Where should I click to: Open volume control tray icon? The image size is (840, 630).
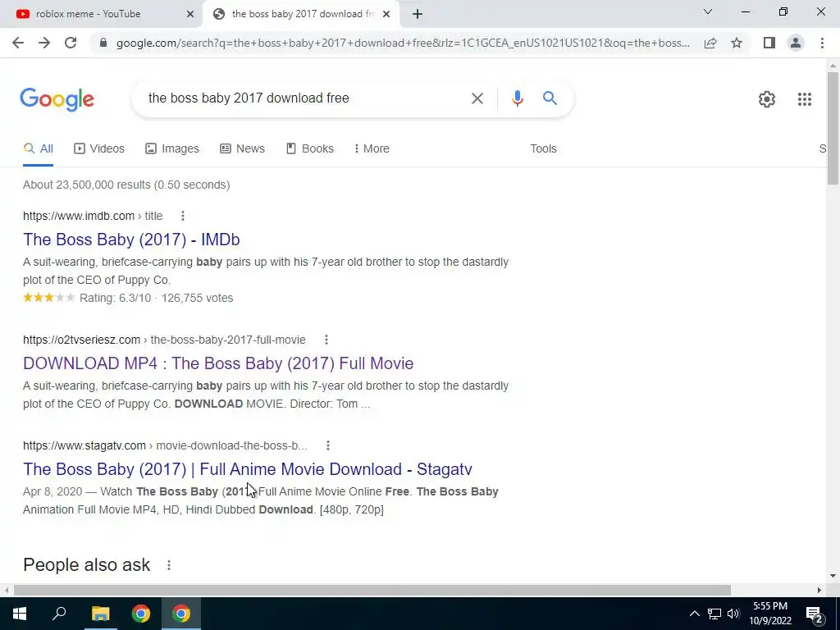tap(733, 614)
